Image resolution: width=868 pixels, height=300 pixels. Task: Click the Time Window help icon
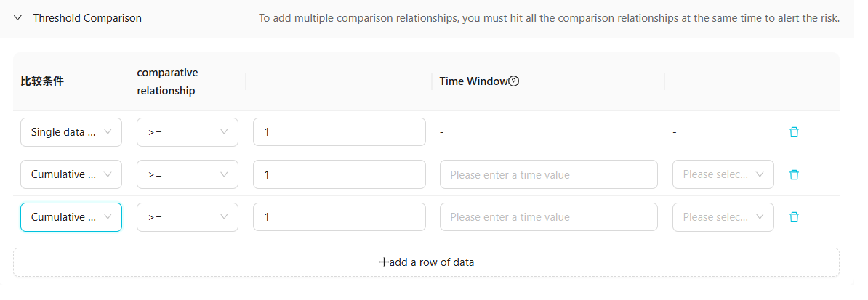514,81
